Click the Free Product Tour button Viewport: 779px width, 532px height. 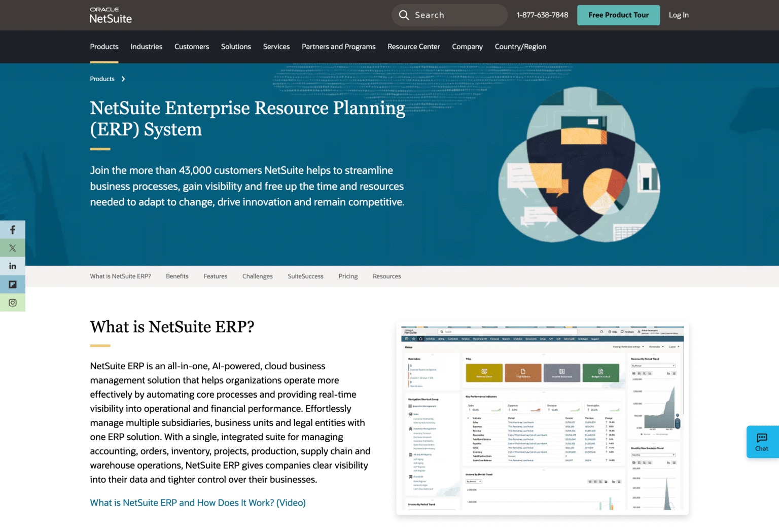[619, 15]
